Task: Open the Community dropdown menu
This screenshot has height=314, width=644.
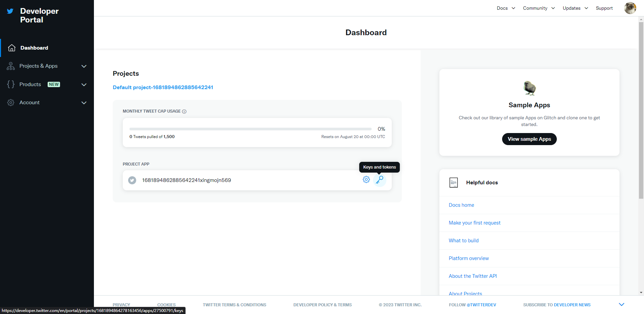Action: pos(539,8)
